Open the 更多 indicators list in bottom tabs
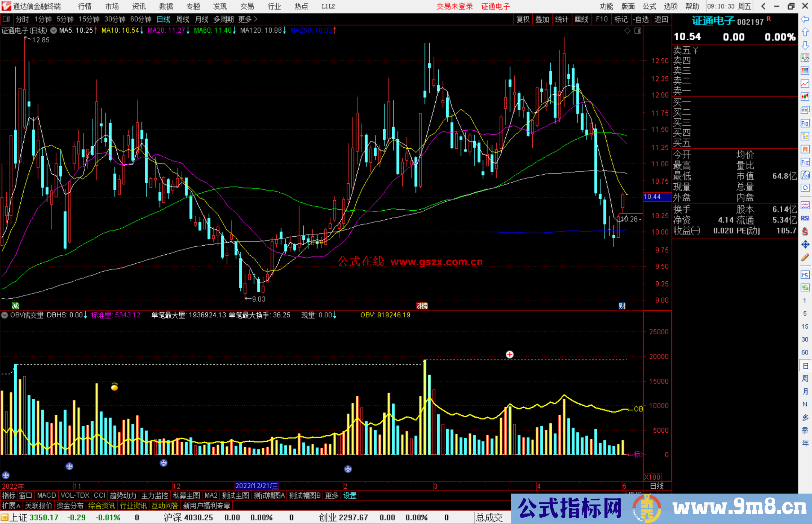812x524 pixels. tap(332, 495)
